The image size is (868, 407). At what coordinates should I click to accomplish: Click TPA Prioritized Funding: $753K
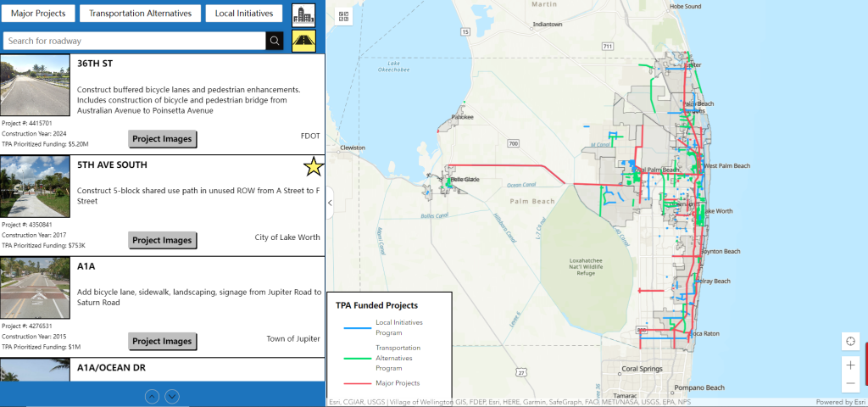pyautogui.click(x=43, y=245)
